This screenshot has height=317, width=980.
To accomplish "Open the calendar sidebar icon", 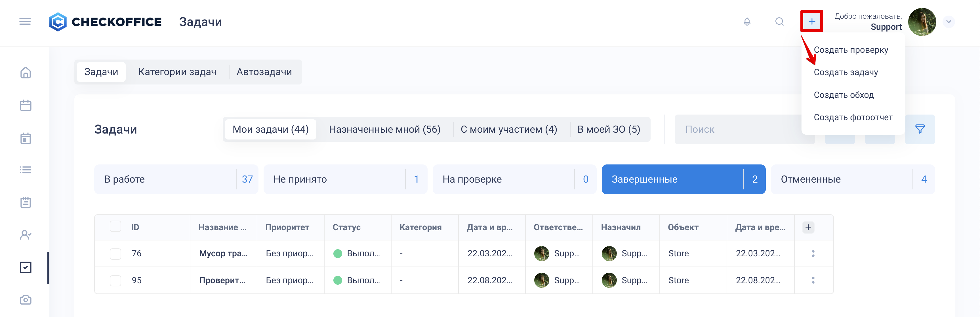I will click(26, 105).
